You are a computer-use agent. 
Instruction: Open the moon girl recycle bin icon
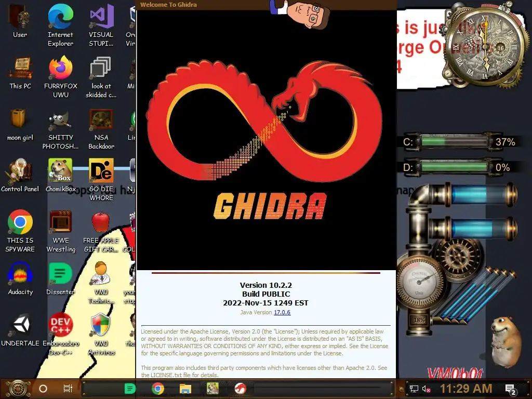click(20, 124)
